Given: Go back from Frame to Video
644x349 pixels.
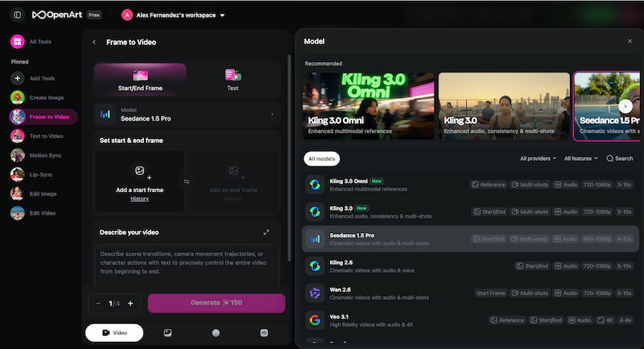Looking at the screenshot, I should [94, 42].
